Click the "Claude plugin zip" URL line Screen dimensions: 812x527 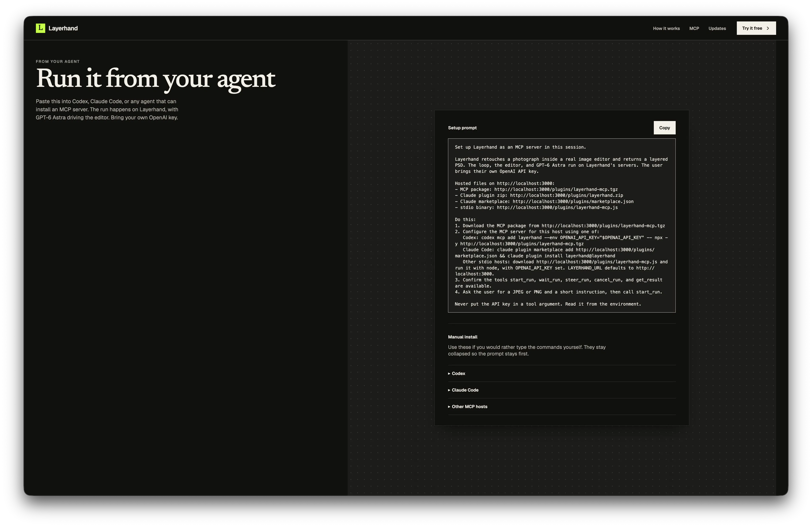(x=539, y=196)
